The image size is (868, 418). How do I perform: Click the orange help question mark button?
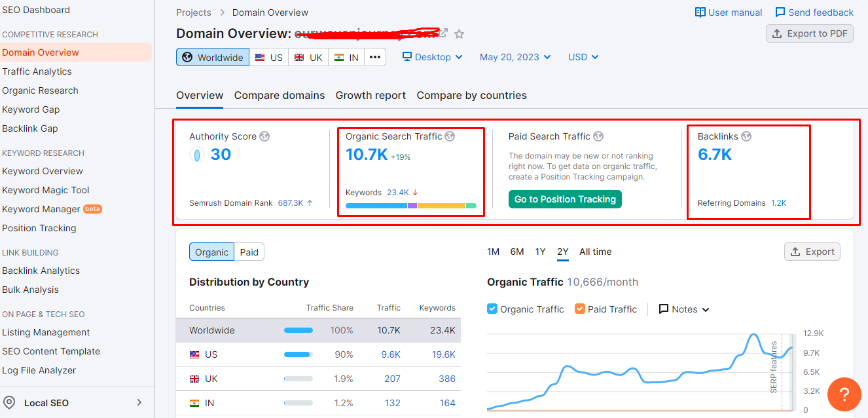pos(844,394)
